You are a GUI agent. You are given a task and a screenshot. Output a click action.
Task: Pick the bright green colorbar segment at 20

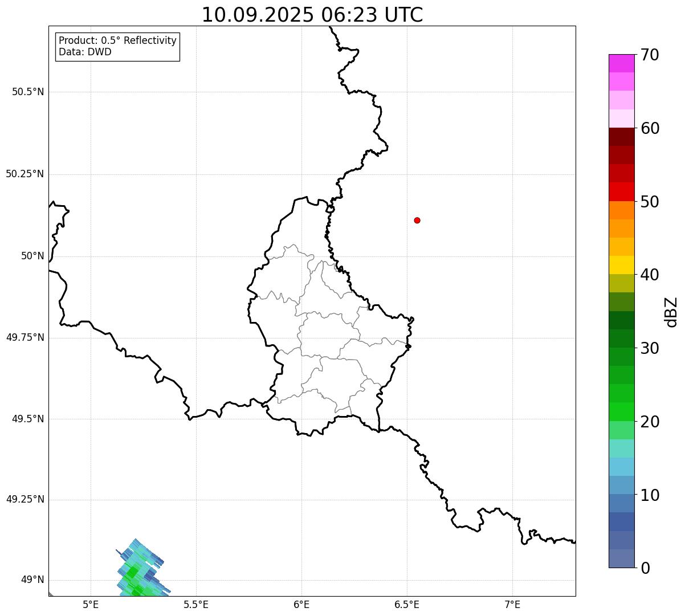tap(621, 411)
